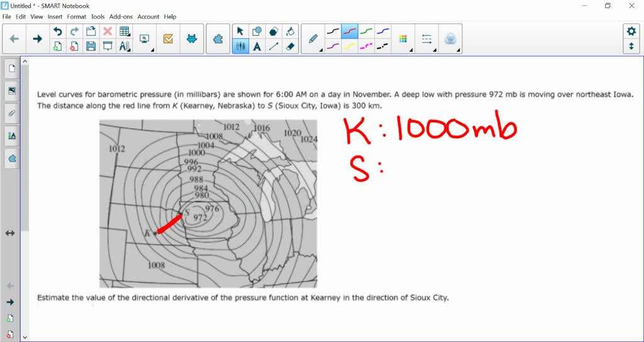Viewport: 644px width, 342px height.
Task: Save the file with floppy icon
Action: (x=91, y=46)
